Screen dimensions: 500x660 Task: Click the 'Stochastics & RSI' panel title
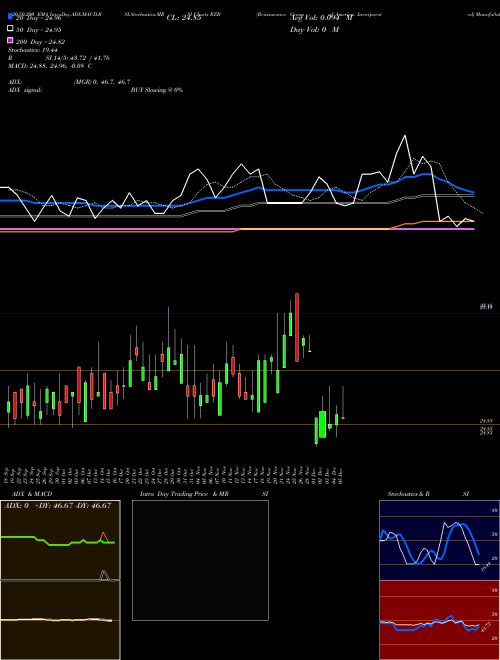(428, 494)
